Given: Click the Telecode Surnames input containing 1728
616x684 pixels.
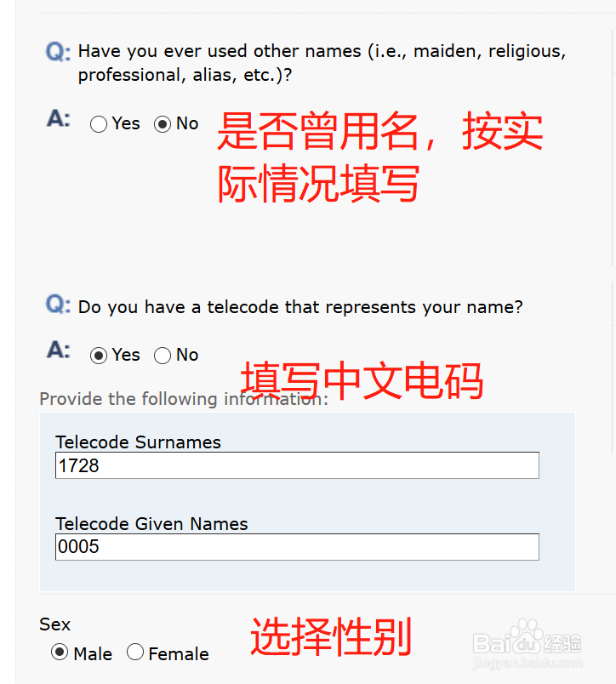Looking at the screenshot, I should coord(297,465).
